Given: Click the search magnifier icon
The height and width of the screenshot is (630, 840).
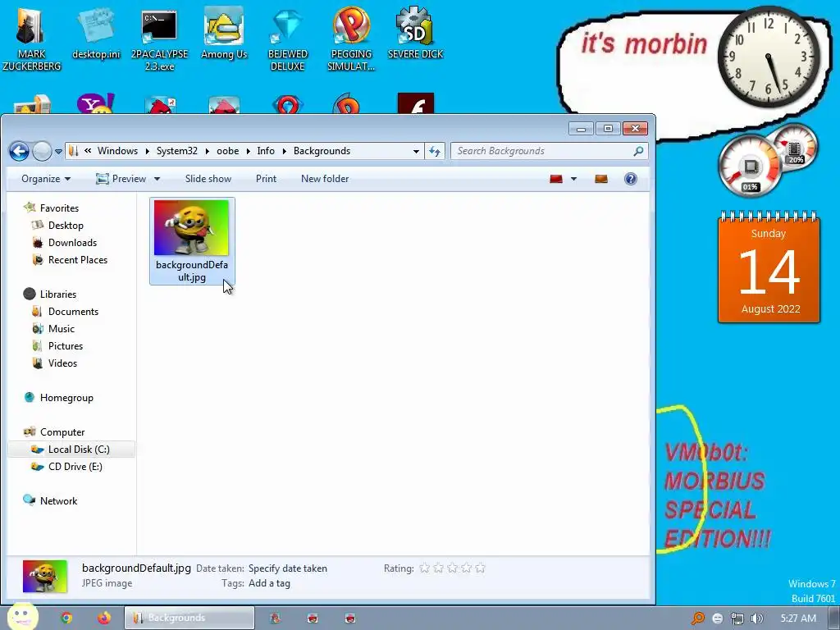Looking at the screenshot, I should (x=638, y=151).
